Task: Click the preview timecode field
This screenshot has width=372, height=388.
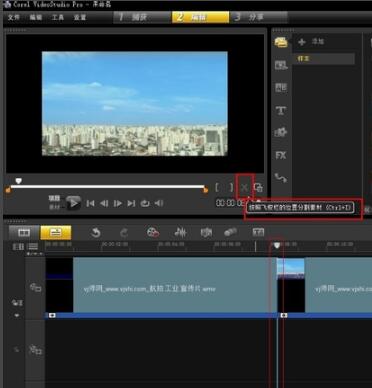Action: [231, 203]
